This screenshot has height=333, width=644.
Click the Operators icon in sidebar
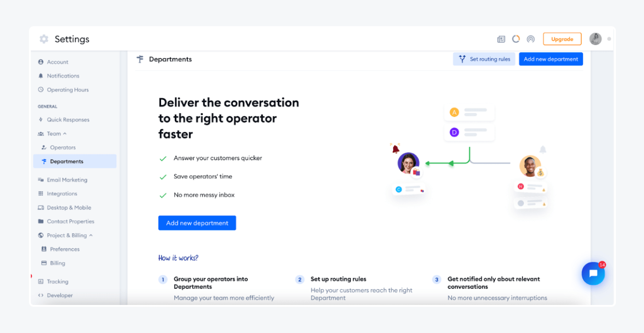[x=44, y=148]
